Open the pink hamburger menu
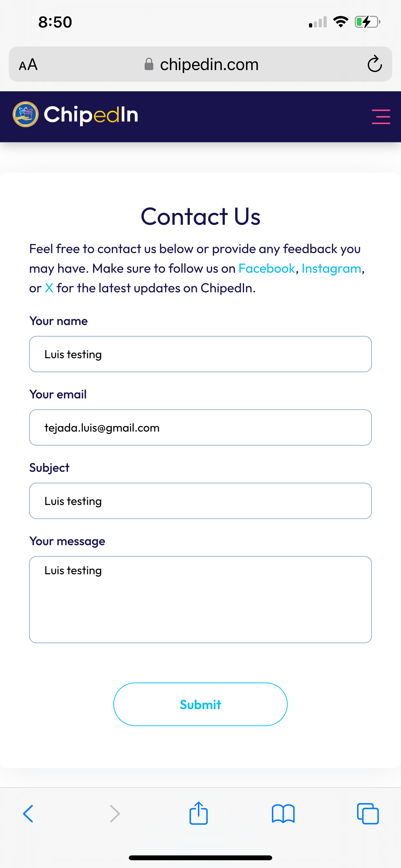 [x=381, y=117]
